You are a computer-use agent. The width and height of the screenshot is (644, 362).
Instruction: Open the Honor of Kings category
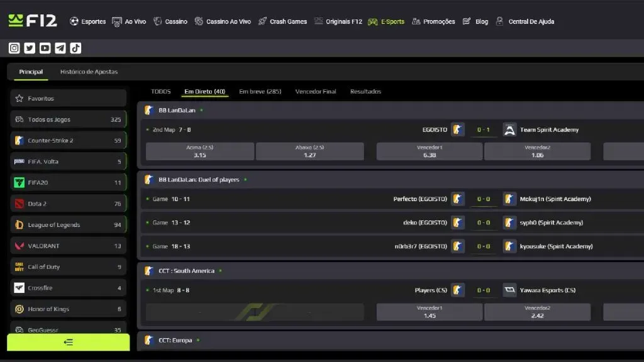point(68,309)
